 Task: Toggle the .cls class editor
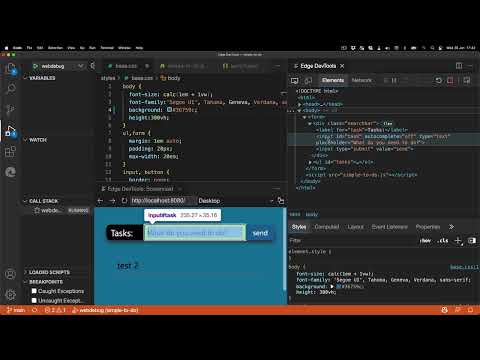[x=443, y=240]
